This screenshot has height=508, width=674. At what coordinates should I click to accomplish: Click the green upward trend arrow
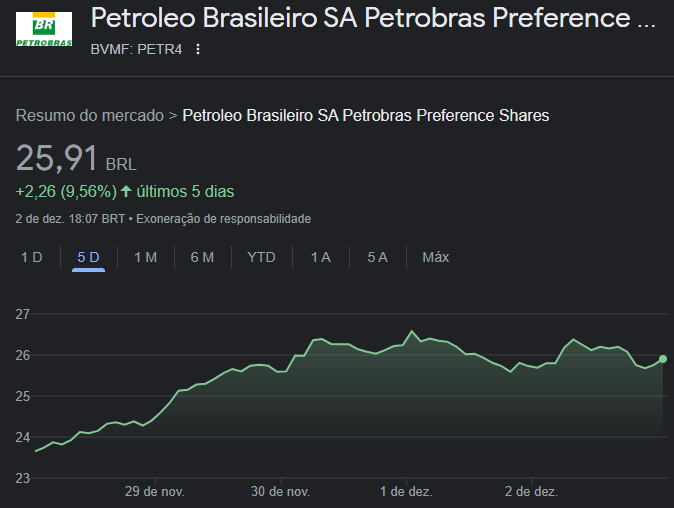click(x=126, y=190)
